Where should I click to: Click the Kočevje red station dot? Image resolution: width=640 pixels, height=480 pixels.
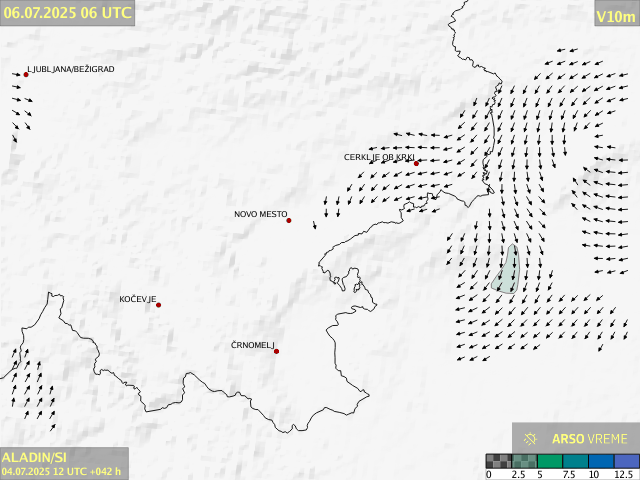click(x=159, y=305)
